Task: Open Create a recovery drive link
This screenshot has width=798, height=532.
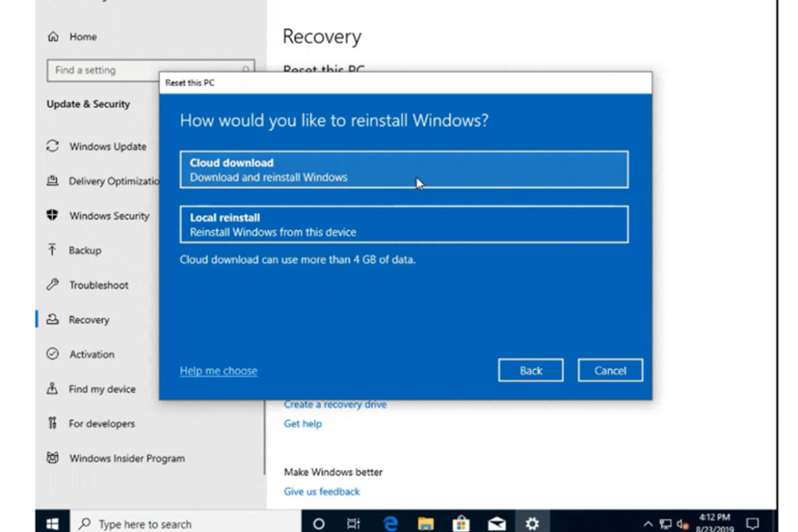Action: coord(335,404)
